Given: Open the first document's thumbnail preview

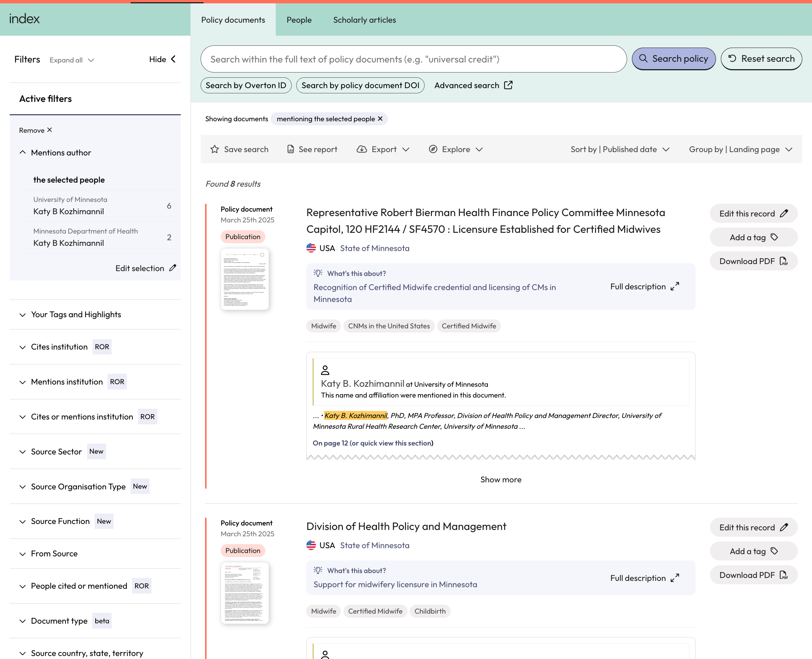Looking at the screenshot, I should [x=245, y=279].
